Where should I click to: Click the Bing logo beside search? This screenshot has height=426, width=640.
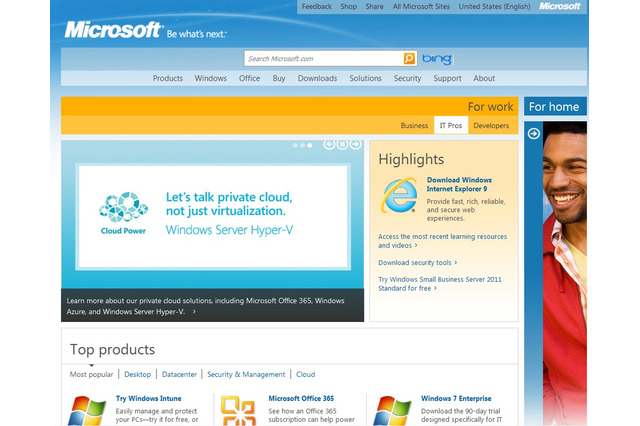tap(436, 59)
